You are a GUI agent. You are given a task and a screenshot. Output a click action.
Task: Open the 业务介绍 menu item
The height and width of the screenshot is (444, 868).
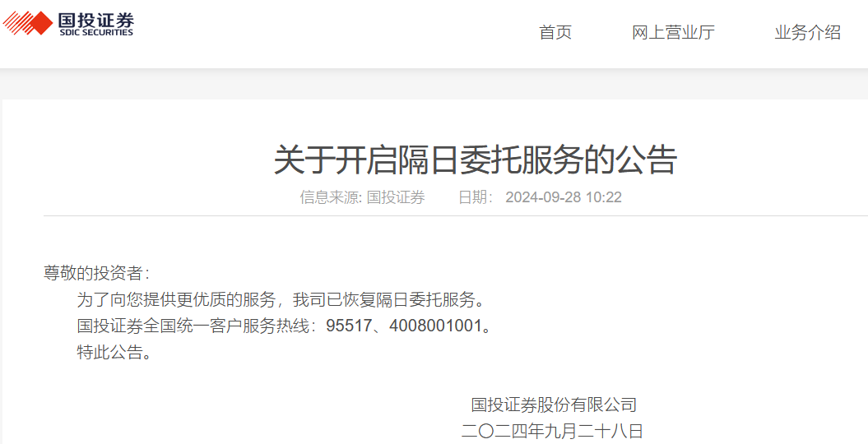pos(808,32)
